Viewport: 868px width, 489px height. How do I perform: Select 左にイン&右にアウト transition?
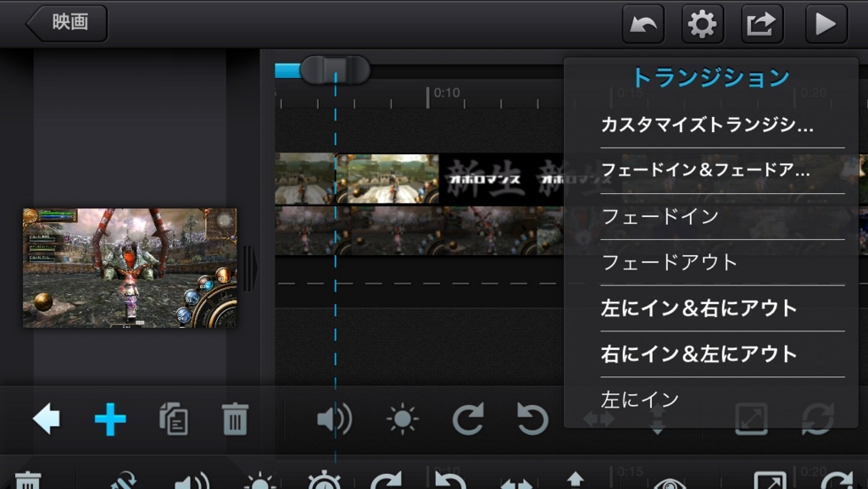click(699, 308)
